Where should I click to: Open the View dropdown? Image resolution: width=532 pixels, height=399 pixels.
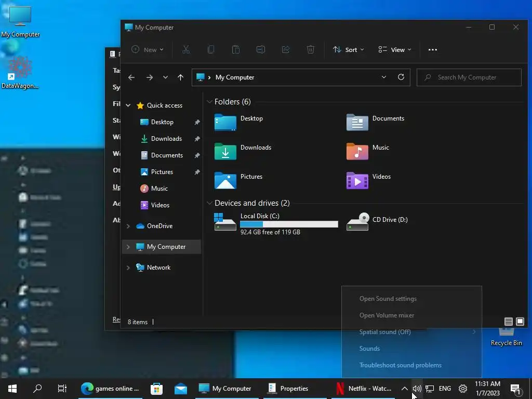[x=395, y=49]
